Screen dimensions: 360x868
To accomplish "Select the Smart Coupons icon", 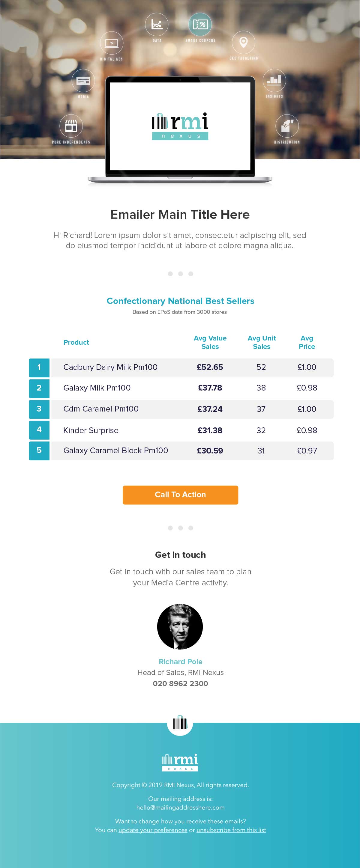I will point(200,25).
